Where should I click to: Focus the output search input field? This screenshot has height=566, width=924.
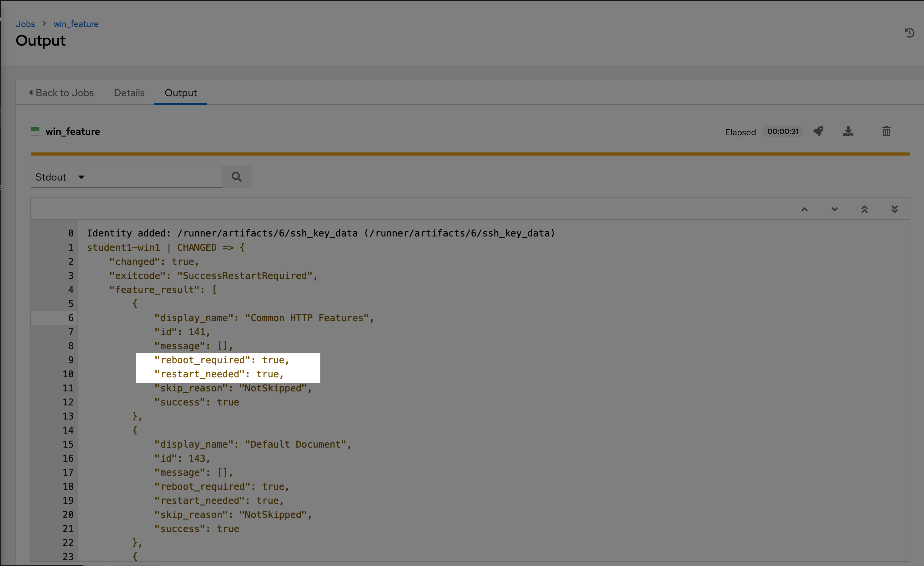click(158, 176)
